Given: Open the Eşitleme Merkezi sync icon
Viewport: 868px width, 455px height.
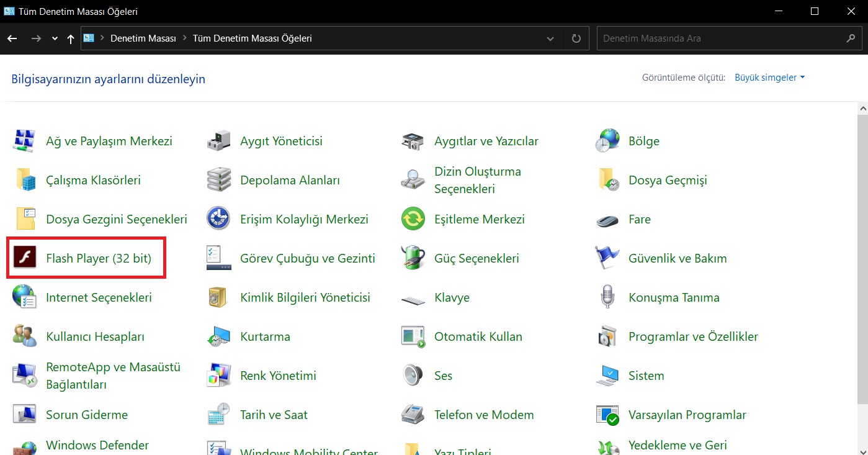Looking at the screenshot, I should (413, 219).
